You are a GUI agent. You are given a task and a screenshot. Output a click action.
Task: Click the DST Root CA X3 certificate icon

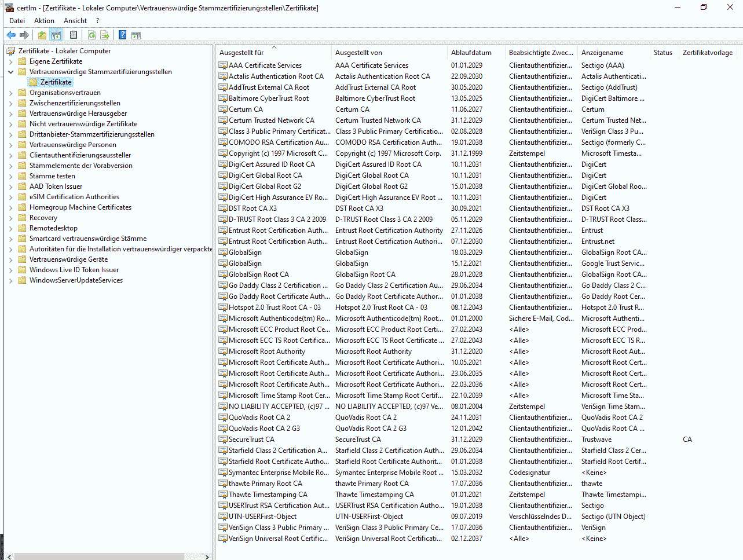pos(223,208)
